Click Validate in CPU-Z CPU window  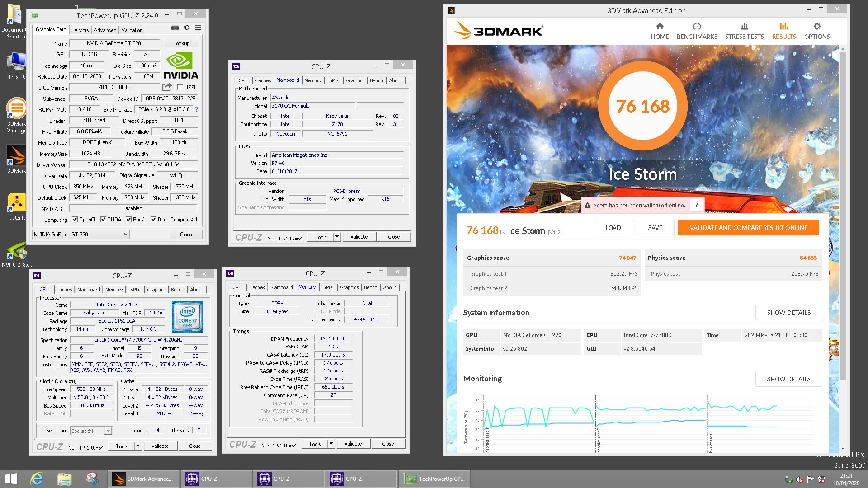click(160, 446)
